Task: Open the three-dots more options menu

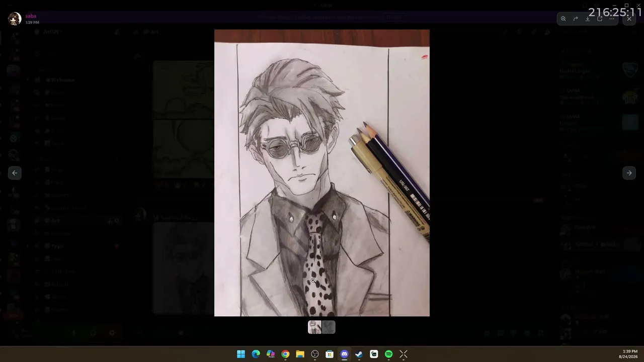Action: pos(612,19)
